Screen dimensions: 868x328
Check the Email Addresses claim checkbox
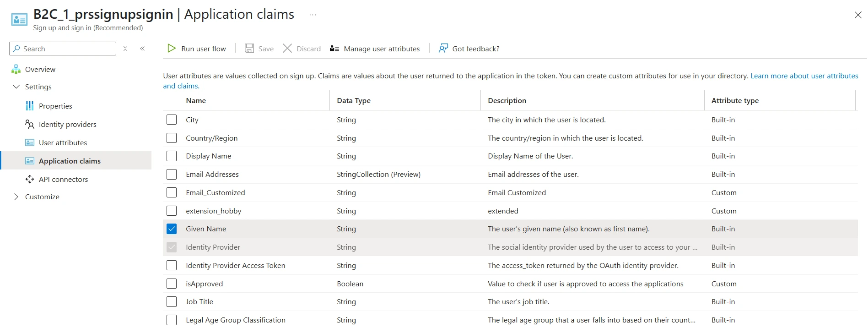[172, 174]
